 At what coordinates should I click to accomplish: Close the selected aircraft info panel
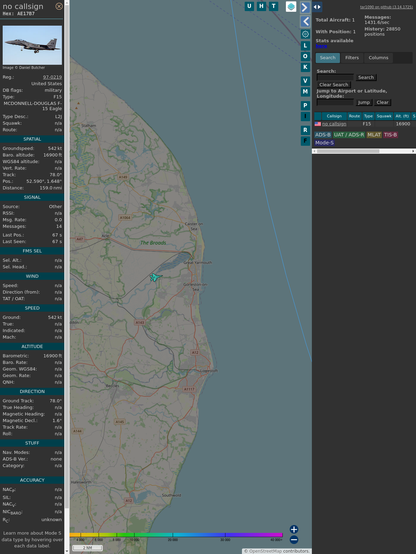click(59, 6)
